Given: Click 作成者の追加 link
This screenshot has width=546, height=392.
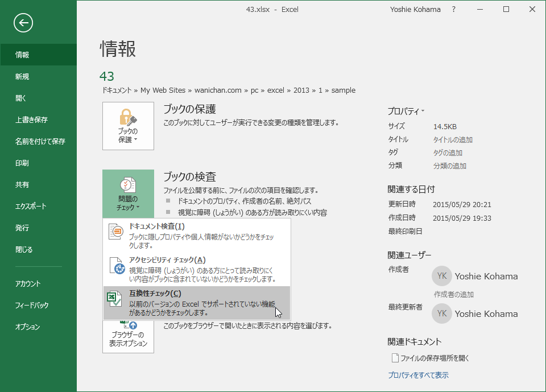Looking at the screenshot, I should [x=453, y=295].
